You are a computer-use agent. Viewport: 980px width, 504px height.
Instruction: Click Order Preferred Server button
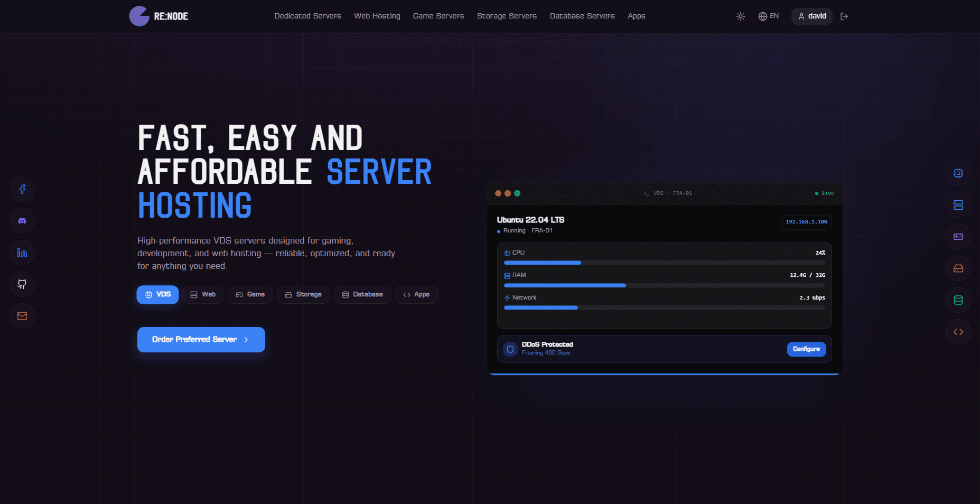point(201,340)
